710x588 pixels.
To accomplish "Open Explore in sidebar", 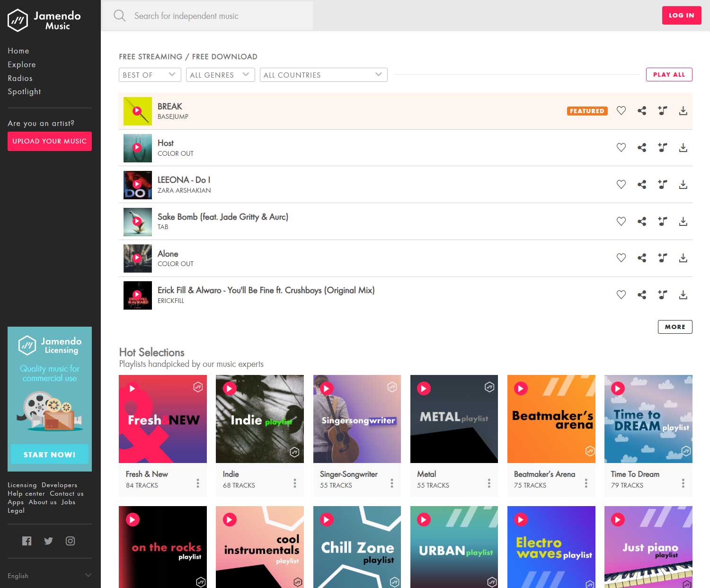I will tap(22, 64).
